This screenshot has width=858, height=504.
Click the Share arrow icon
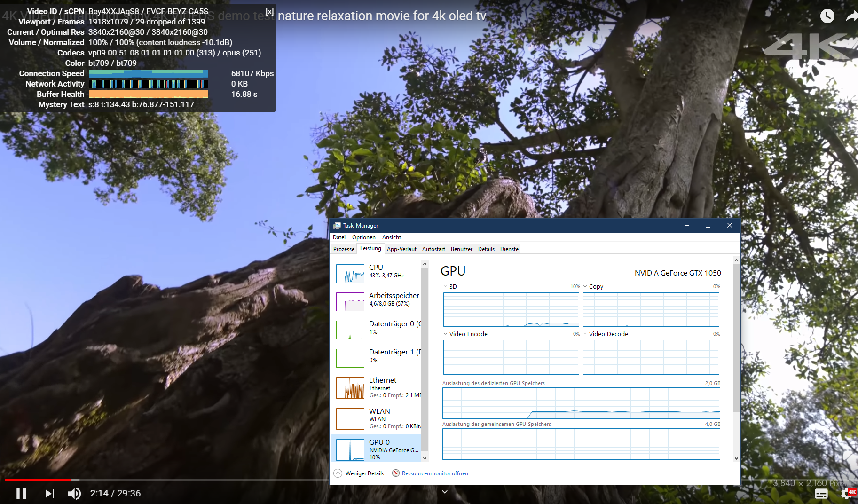click(x=851, y=16)
